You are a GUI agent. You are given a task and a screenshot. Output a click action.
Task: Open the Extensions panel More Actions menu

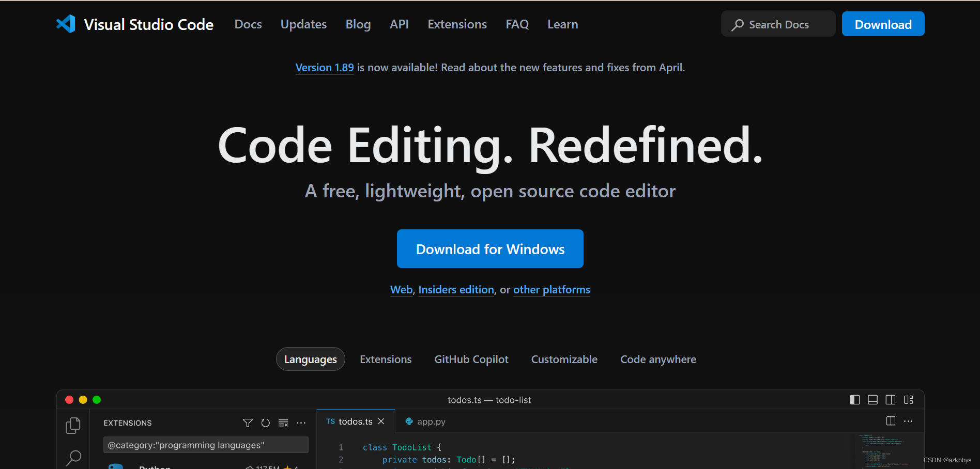point(301,423)
